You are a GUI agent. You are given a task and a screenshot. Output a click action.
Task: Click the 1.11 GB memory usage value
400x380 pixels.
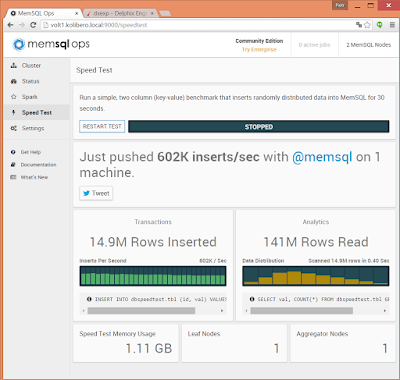pyautogui.click(x=149, y=349)
